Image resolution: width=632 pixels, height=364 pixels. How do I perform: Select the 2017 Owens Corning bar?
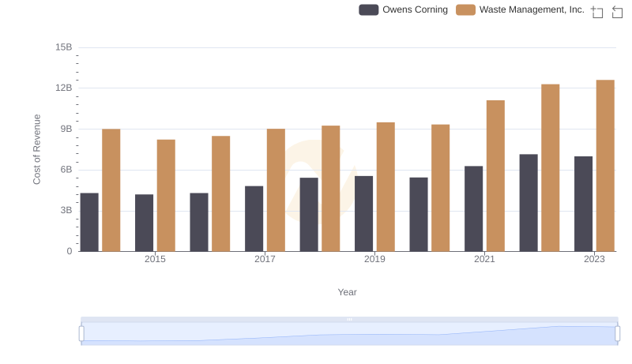coord(254,219)
